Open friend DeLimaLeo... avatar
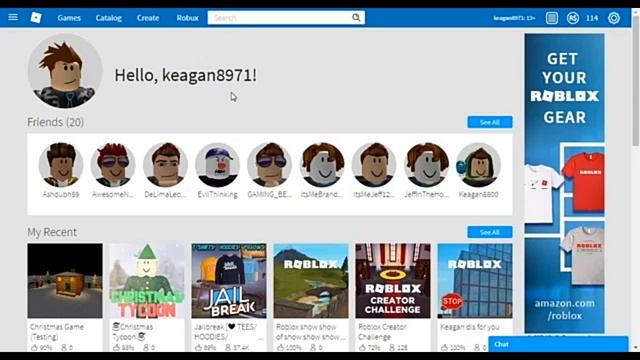Viewport: 640px width, 360px height. pyautogui.click(x=165, y=164)
